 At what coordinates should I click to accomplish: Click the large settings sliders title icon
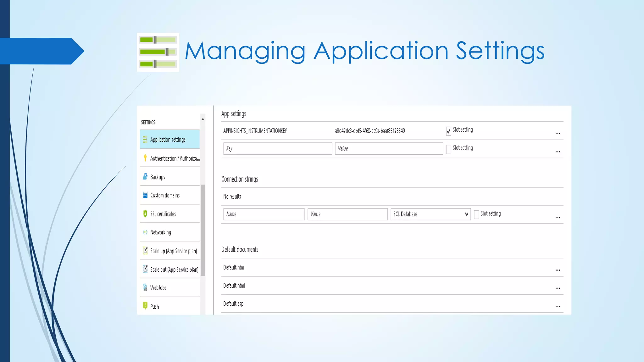click(x=158, y=52)
